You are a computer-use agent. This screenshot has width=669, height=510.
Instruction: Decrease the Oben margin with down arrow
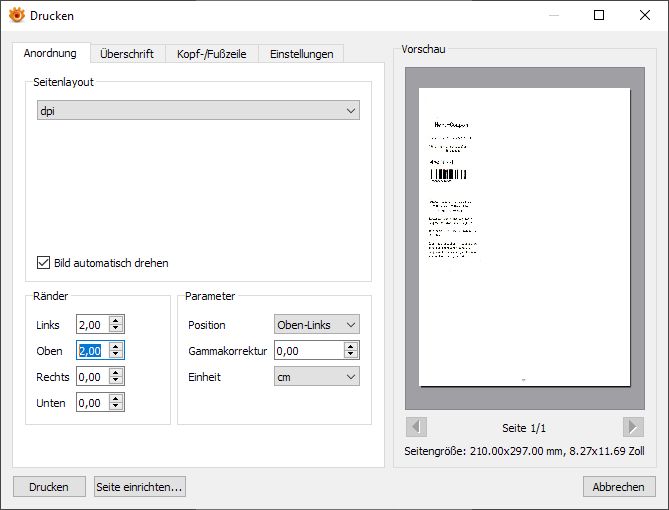pyautogui.click(x=117, y=355)
